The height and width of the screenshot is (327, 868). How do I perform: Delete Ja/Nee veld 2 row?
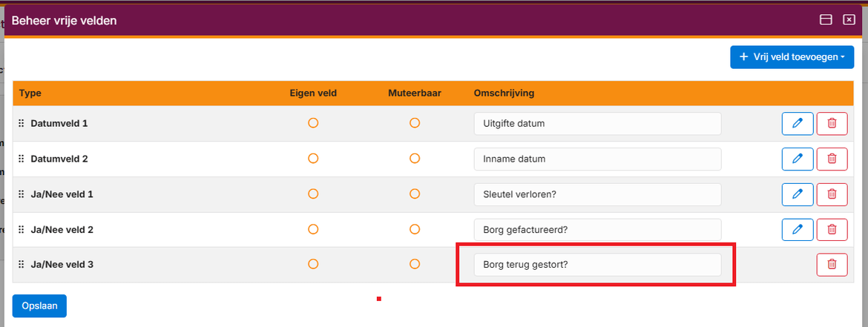(832, 230)
